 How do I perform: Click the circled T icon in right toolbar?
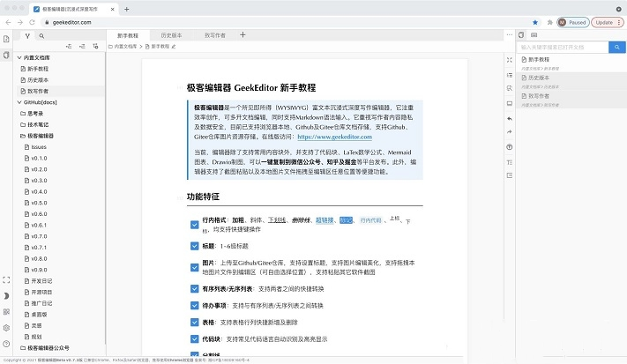510,147
